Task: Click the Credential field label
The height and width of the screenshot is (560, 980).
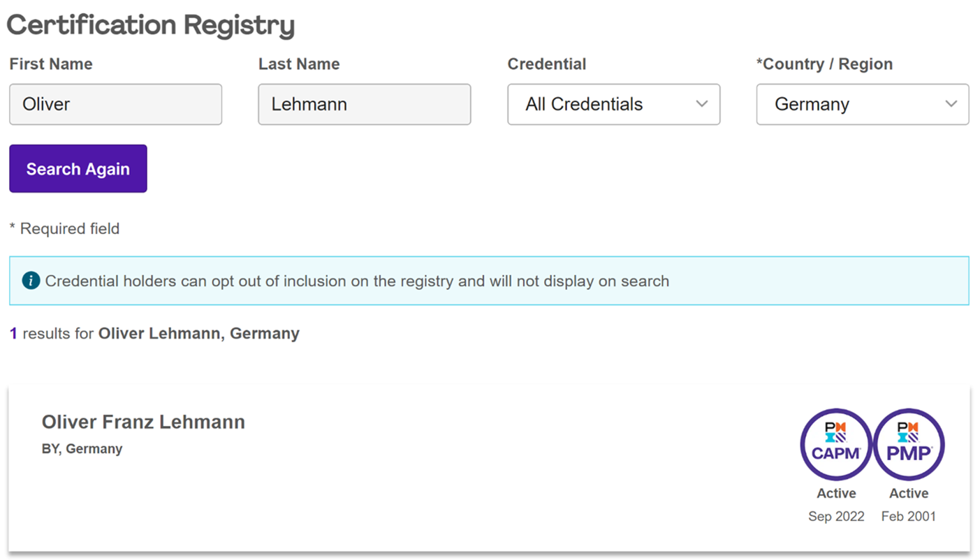Action: (x=546, y=64)
